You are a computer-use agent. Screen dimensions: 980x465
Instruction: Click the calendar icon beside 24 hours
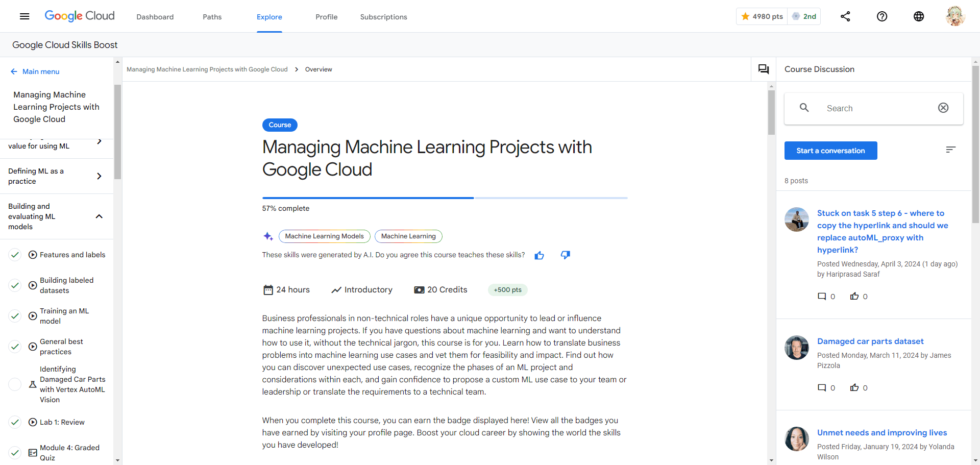[268, 290]
